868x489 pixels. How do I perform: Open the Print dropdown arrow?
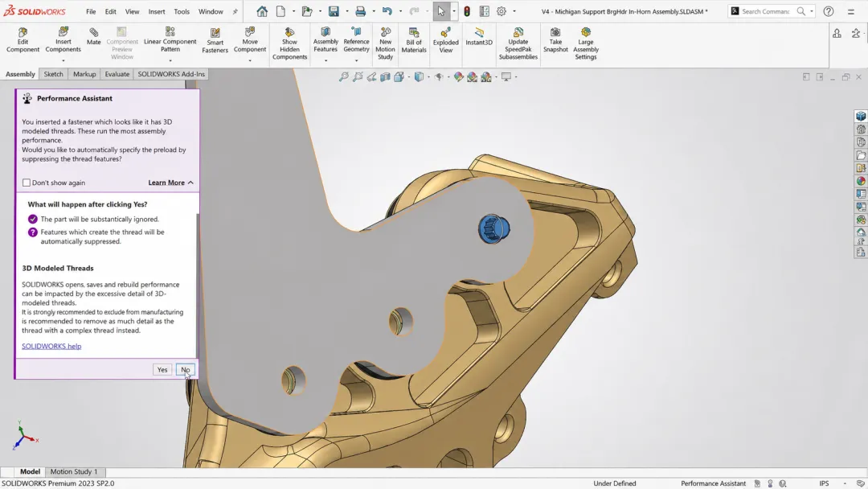click(x=374, y=11)
